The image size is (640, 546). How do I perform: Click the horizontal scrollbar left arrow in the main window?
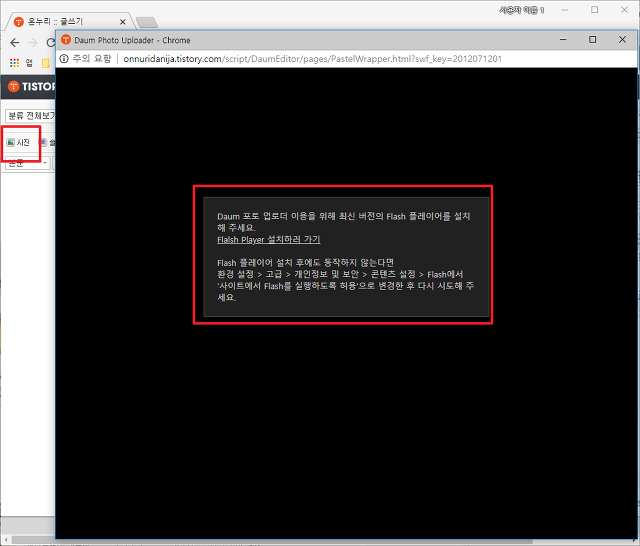pyautogui.click(x=6, y=540)
